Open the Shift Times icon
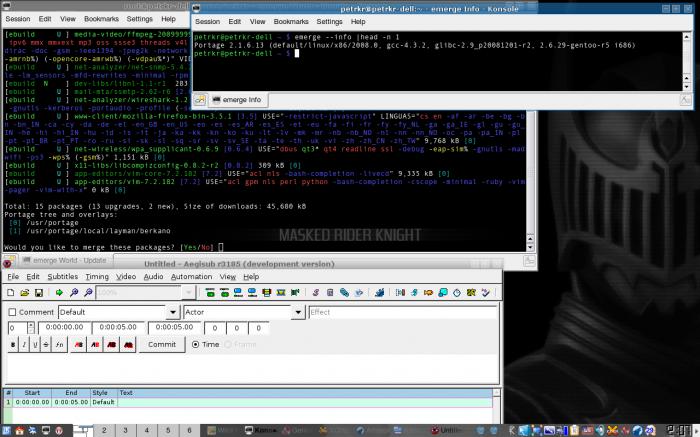This screenshot has width=700, height=437. coord(400,292)
